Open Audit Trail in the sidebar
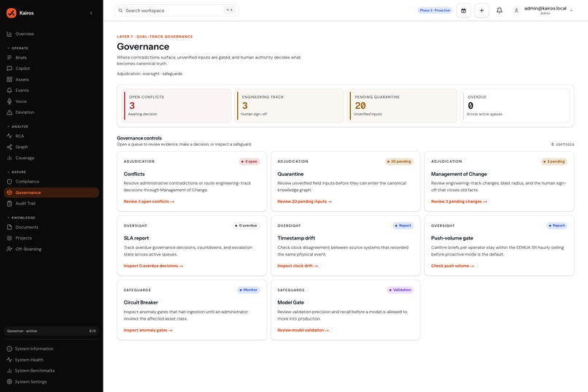Viewport: 588px width, 392px height. tap(51, 204)
